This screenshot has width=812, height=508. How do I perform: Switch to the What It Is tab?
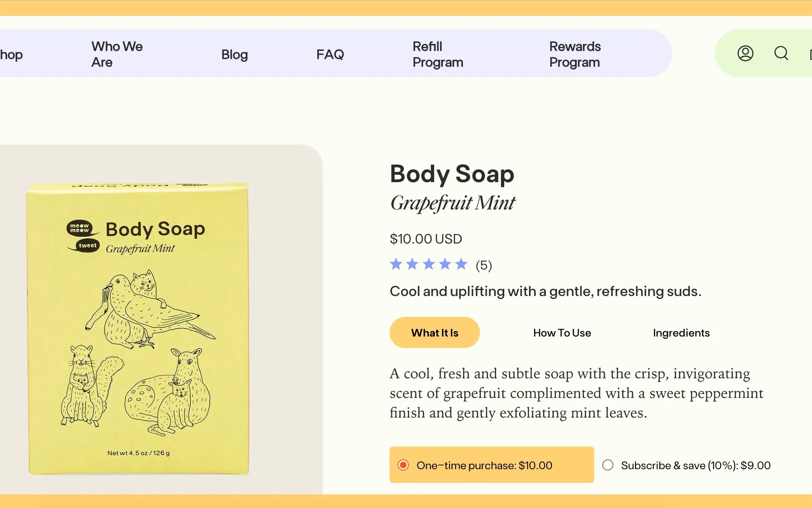click(x=434, y=333)
